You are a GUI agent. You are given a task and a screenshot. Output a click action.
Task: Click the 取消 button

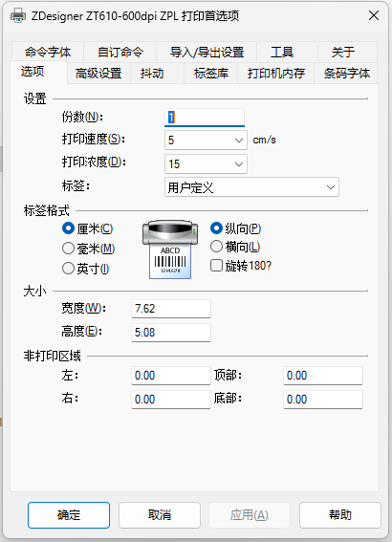160,515
